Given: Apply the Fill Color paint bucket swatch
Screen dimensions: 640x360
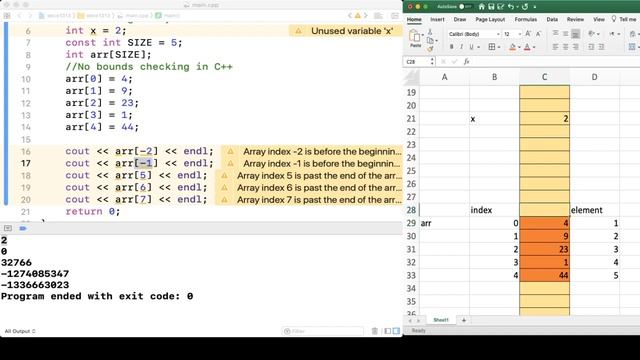Looking at the screenshot, I should pos(513,47).
